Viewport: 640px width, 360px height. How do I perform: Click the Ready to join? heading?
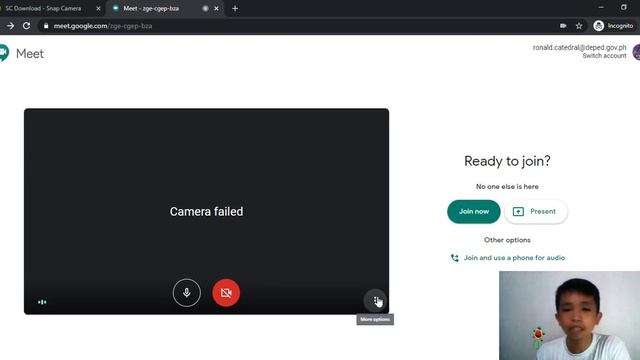click(x=507, y=161)
